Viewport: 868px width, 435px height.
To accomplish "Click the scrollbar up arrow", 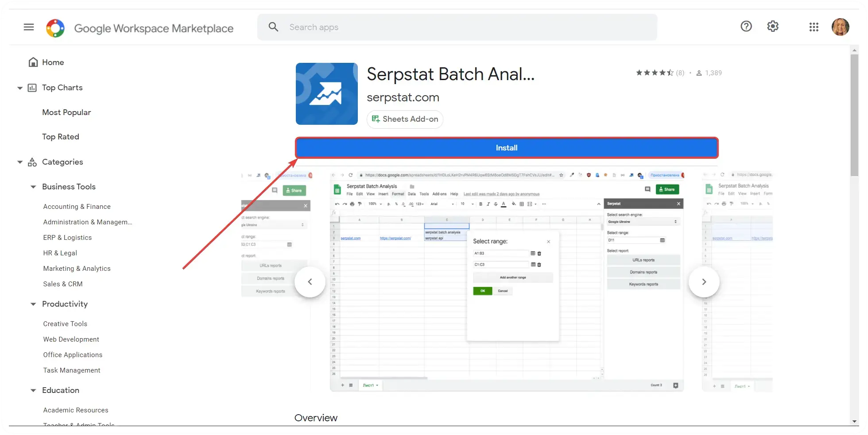I will tap(854, 50).
